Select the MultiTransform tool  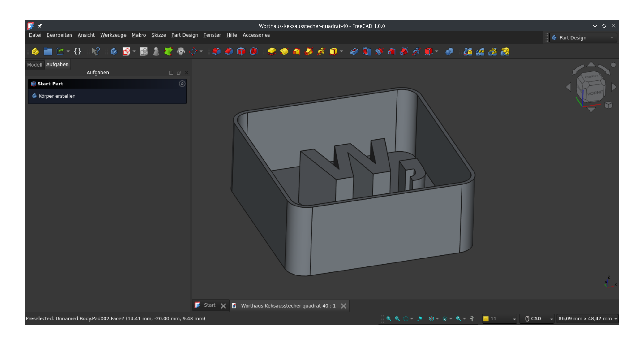pyautogui.click(x=505, y=51)
